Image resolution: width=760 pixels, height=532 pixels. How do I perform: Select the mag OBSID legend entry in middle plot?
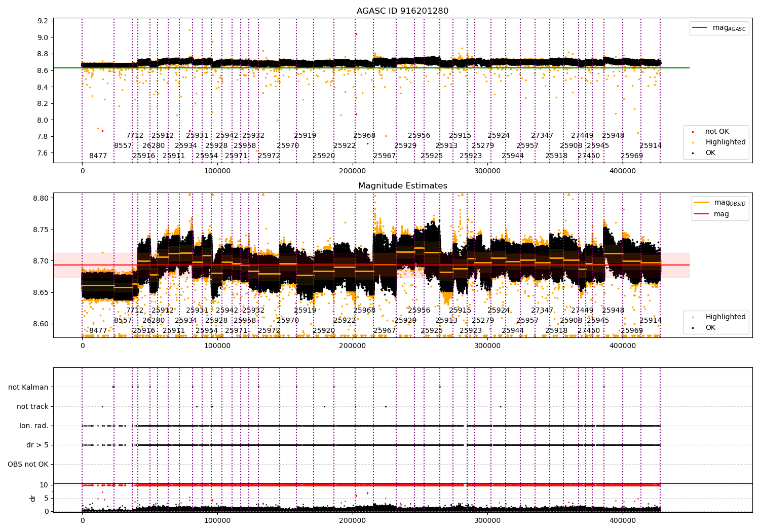click(719, 203)
